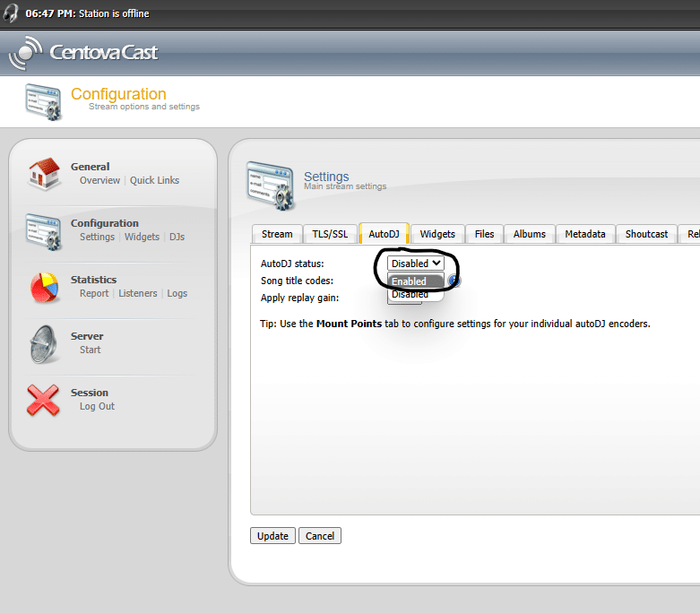Click the 'AutoDJ status:' label
The image size is (700, 614).
[x=292, y=264]
